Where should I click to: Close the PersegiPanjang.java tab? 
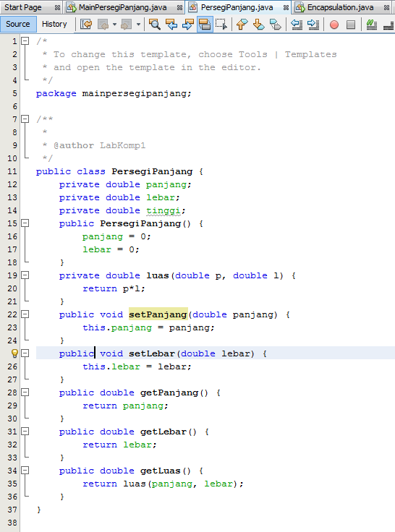pyautogui.click(x=286, y=7)
